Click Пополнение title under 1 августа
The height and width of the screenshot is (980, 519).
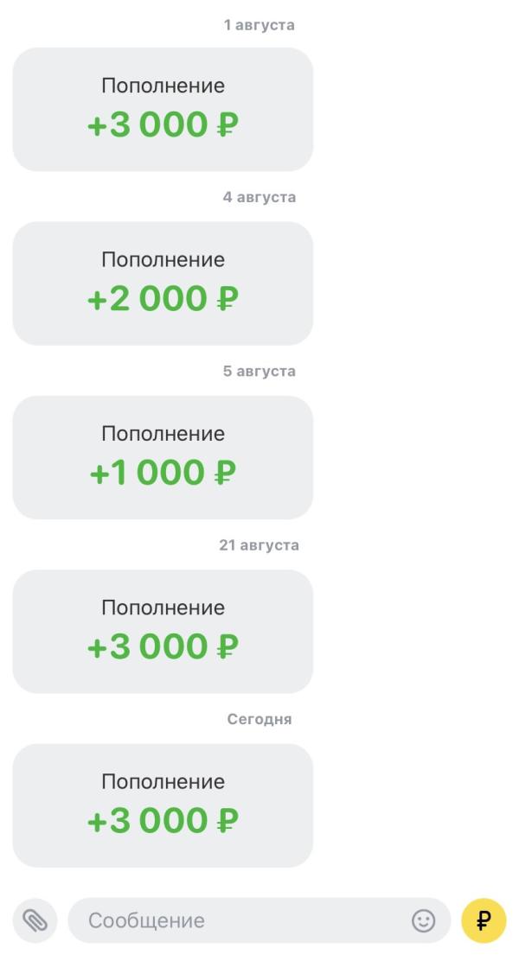[163, 86]
